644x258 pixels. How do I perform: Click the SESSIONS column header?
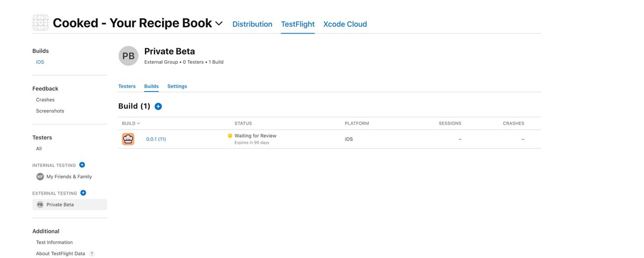coord(450,123)
